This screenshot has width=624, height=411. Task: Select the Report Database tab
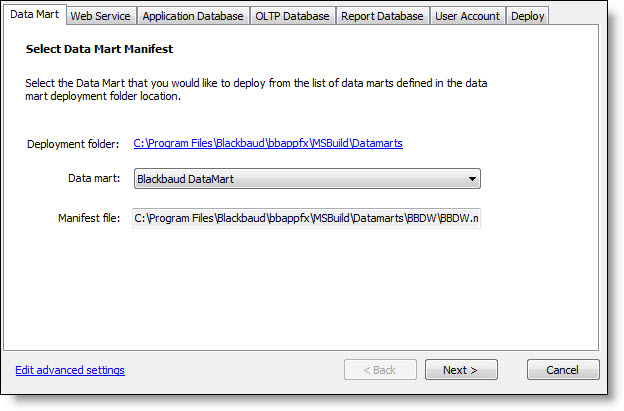[x=382, y=16]
